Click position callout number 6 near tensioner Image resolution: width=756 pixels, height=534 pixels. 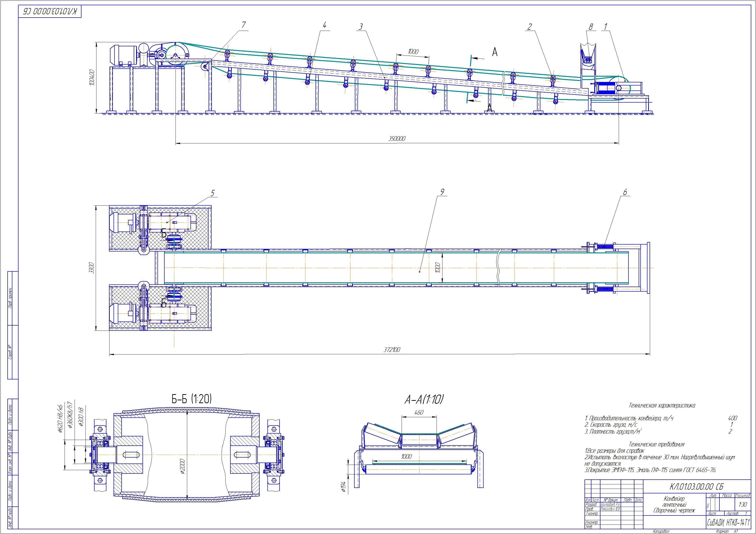point(625,192)
